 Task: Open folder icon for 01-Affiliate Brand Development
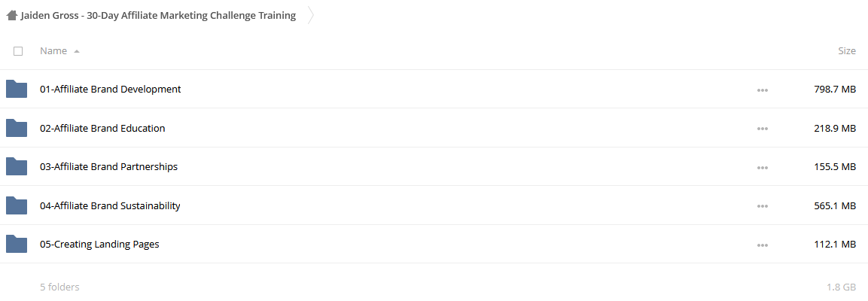pos(17,89)
